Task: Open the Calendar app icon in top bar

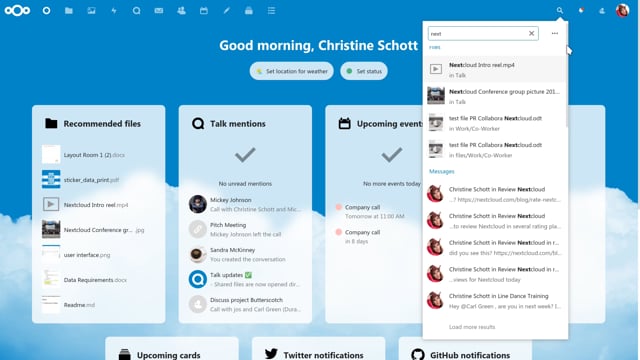Action: pyautogui.click(x=204, y=11)
